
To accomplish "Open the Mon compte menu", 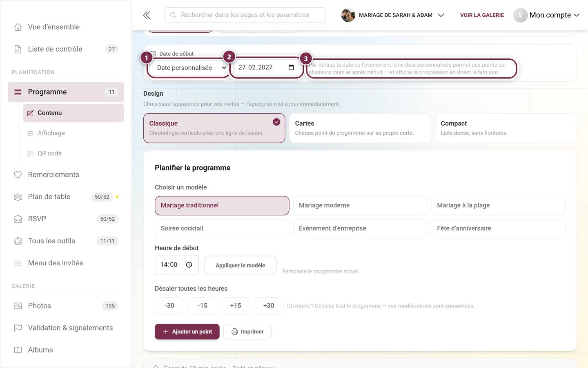I will click(x=546, y=15).
